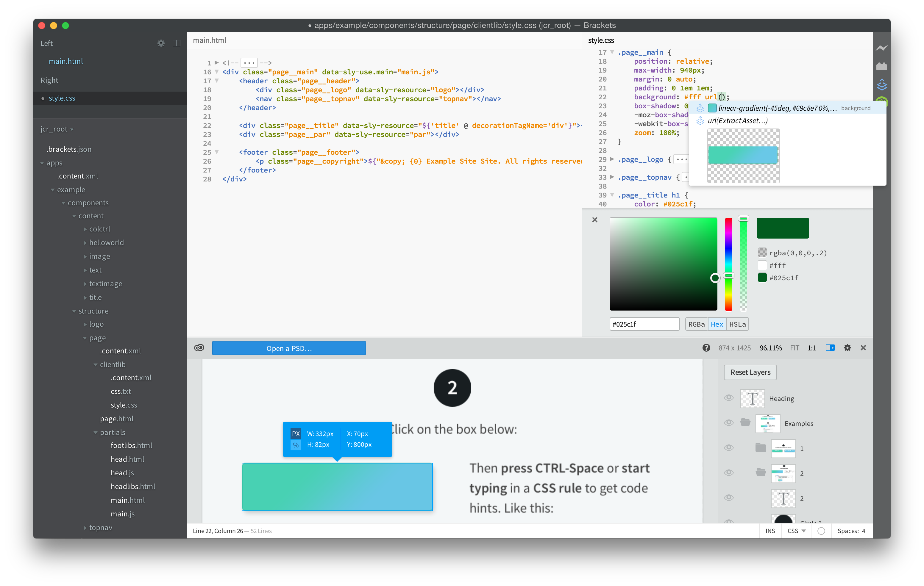Hide the Heading layer with eye icon

click(728, 398)
